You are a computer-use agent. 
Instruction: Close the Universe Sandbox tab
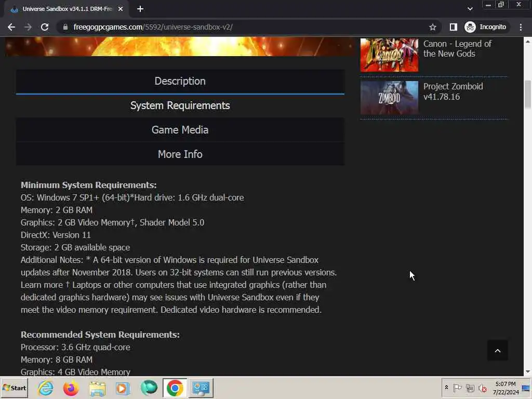click(121, 9)
